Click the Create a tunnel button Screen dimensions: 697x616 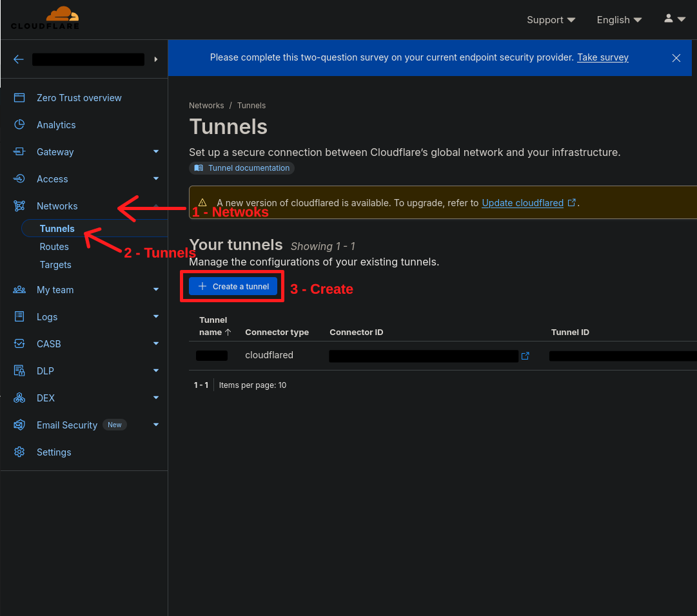(x=233, y=287)
